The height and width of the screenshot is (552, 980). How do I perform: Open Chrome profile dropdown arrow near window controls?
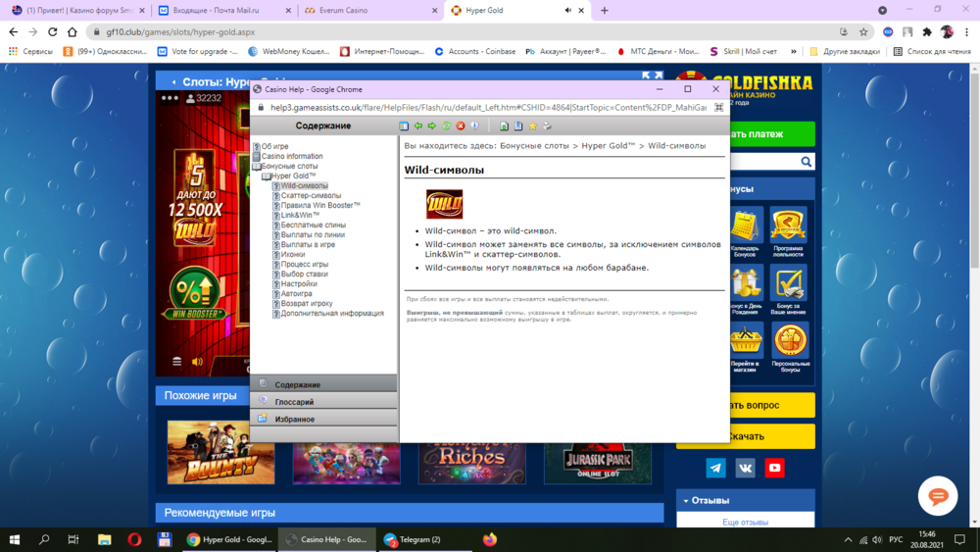[x=882, y=10]
